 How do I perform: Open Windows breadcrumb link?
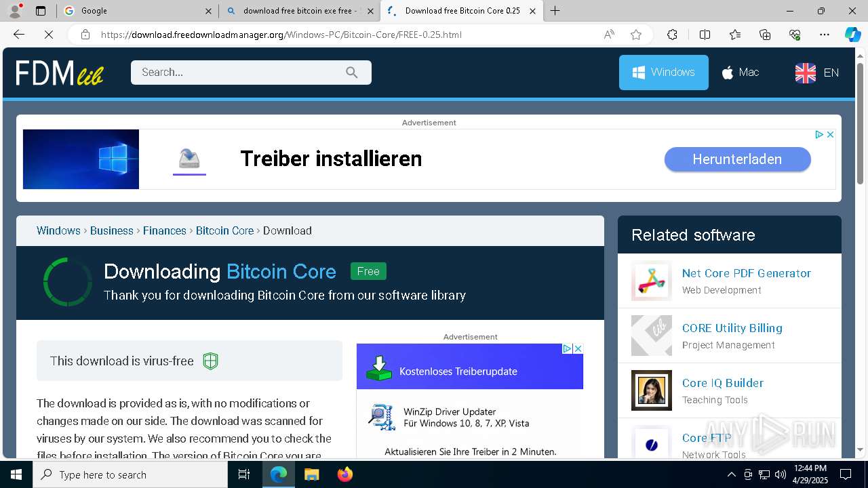point(58,230)
